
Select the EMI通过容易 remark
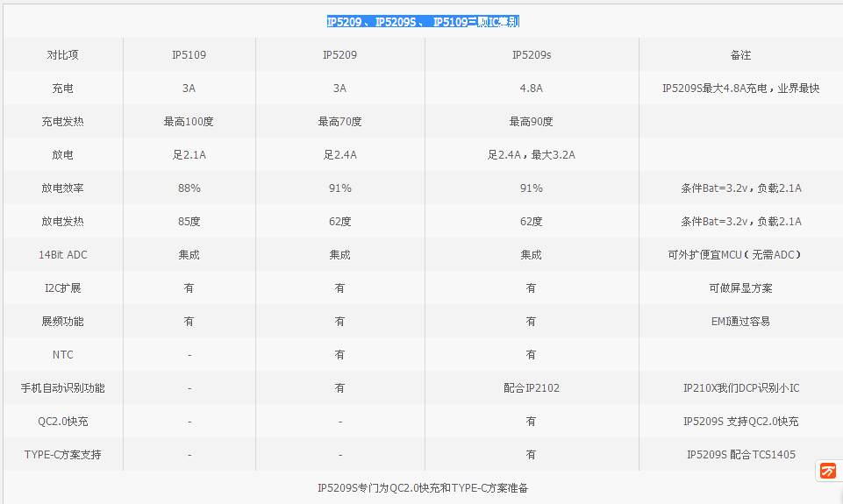740,322
